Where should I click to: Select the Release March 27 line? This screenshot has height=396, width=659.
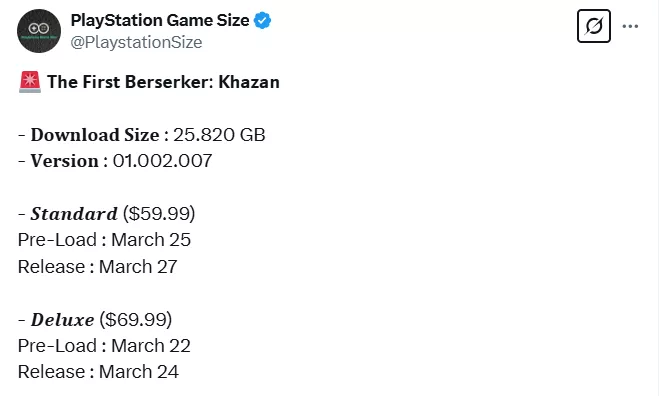[98, 267]
